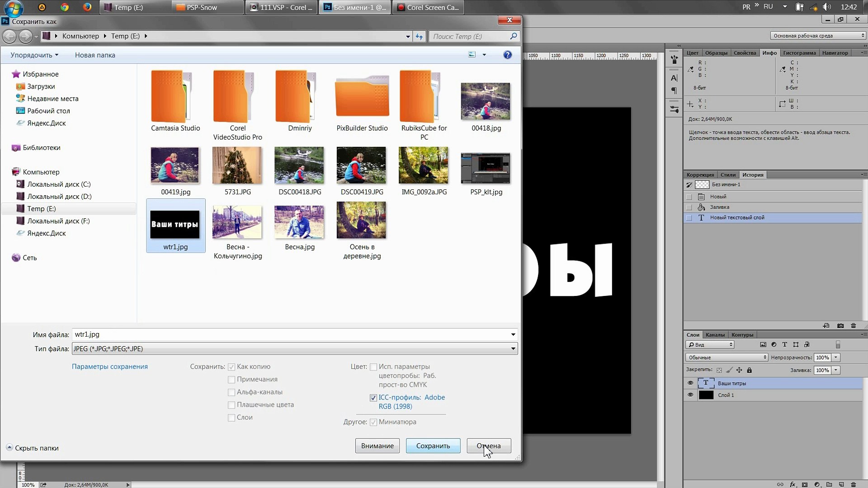Click the back navigation arrow in dialog
The height and width of the screenshot is (488, 868).
click(x=9, y=36)
